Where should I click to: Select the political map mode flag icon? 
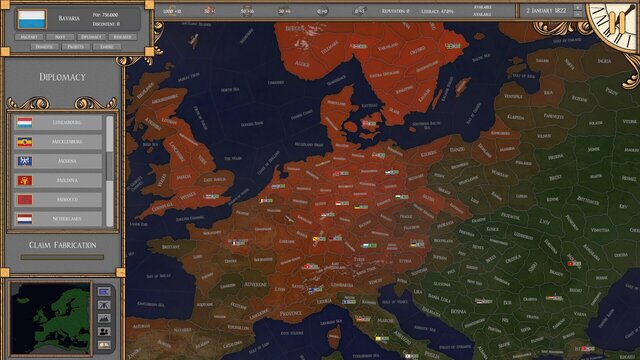[x=104, y=291]
